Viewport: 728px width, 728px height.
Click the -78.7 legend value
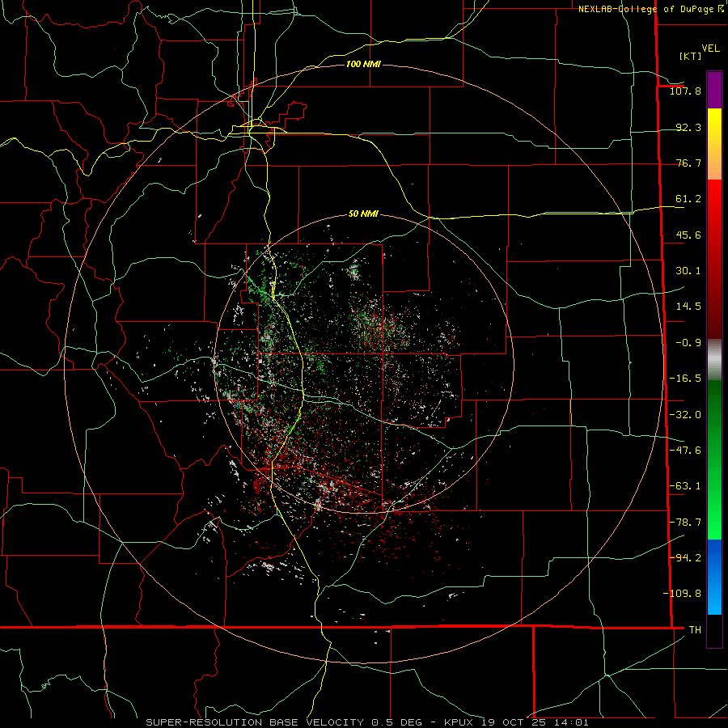[685, 523]
